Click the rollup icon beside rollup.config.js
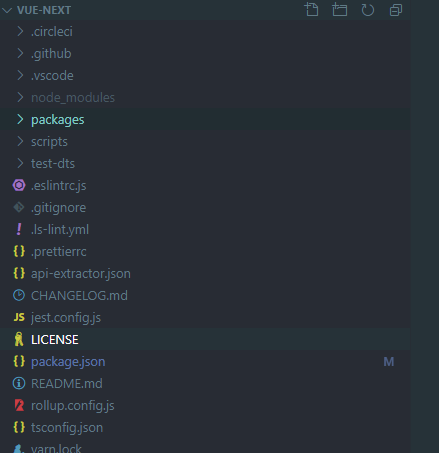Image resolution: width=439 pixels, height=453 pixels. tap(19, 405)
